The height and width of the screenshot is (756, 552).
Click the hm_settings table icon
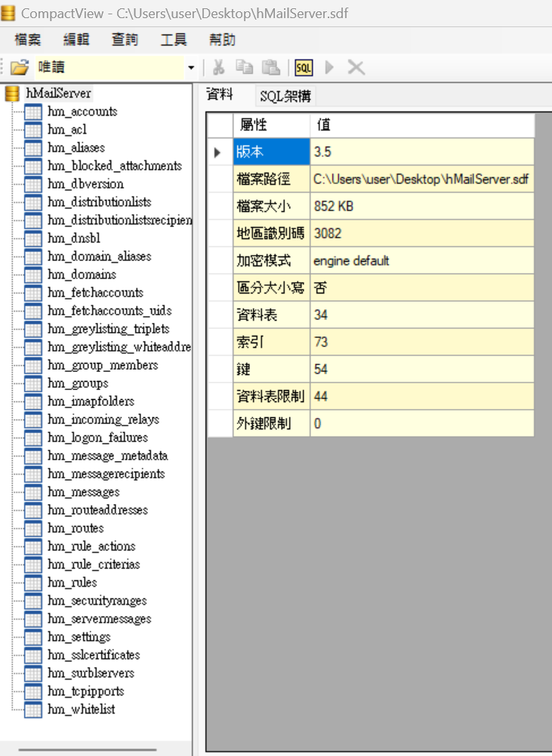click(x=32, y=637)
